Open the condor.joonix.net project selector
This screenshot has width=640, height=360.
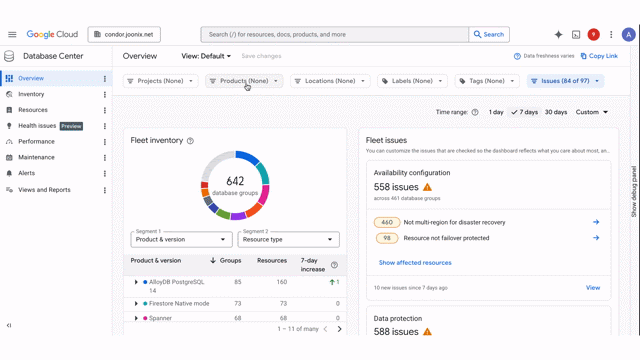coord(124,35)
